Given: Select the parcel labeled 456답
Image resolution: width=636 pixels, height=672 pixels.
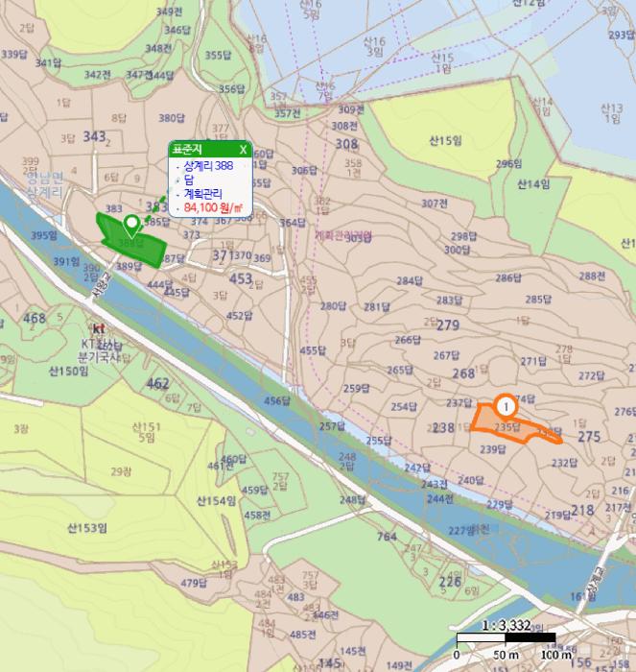Looking at the screenshot, I should [x=276, y=400].
